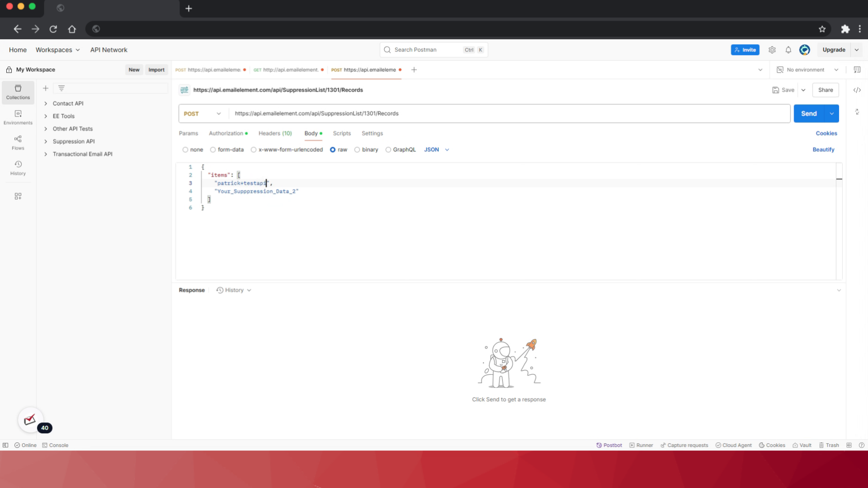The height and width of the screenshot is (488, 868).
Task: Select the form-data body type radio
Action: (x=213, y=150)
